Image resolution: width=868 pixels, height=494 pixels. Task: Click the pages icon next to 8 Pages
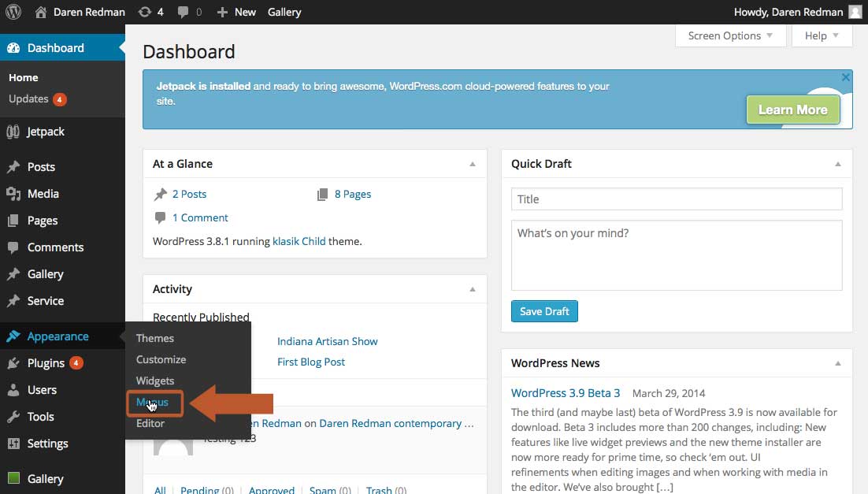(x=322, y=195)
